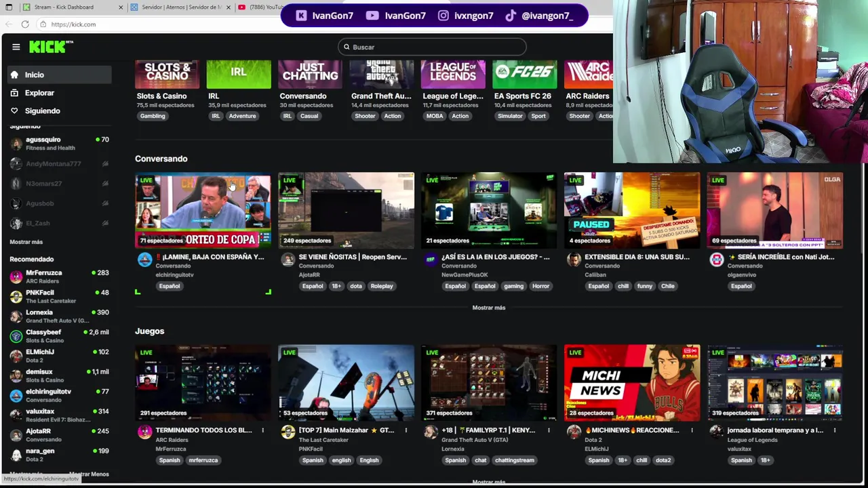Close the Stream - Kick Dashboard tab
Viewport: 868px width, 488px height.
[x=121, y=7]
